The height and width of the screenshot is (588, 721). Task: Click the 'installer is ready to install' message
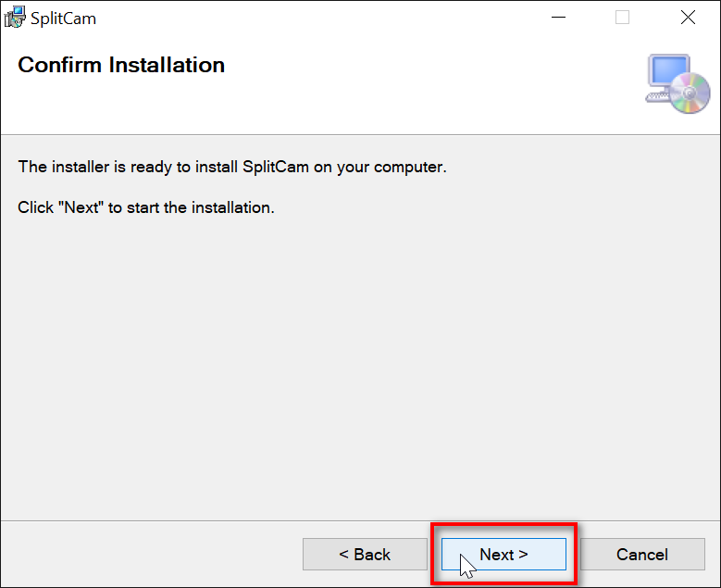click(232, 167)
